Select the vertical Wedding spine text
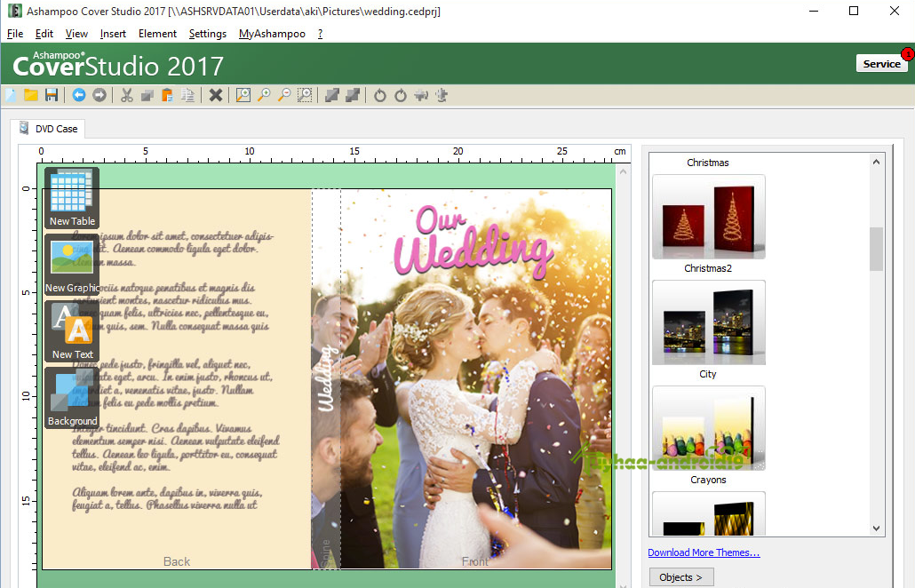 point(326,379)
